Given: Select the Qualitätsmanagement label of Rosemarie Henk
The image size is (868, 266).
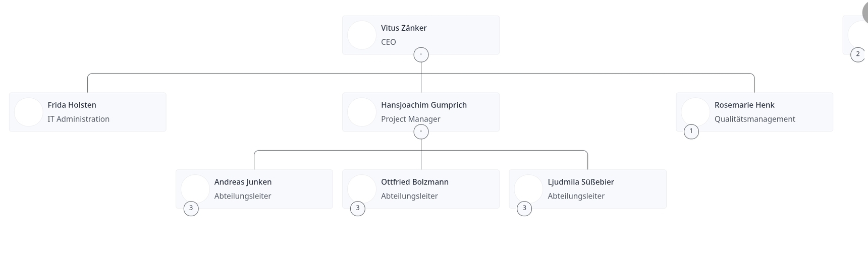Looking at the screenshot, I should (x=754, y=119).
